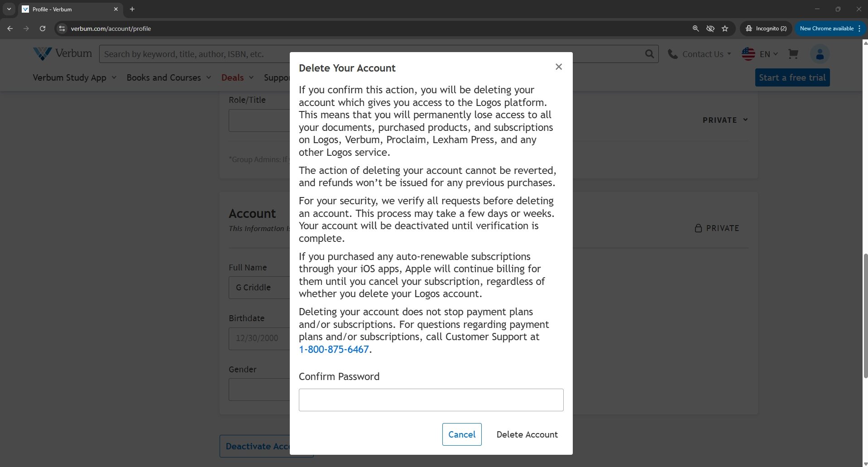The width and height of the screenshot is (868, 467).
Task: Open the Deals menu
Action: coord(237,77)
